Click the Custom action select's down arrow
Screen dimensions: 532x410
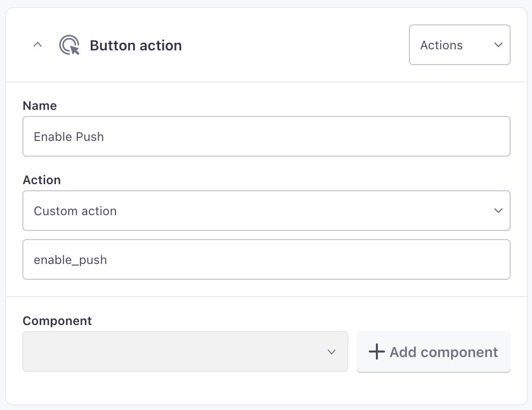(498, 211)
